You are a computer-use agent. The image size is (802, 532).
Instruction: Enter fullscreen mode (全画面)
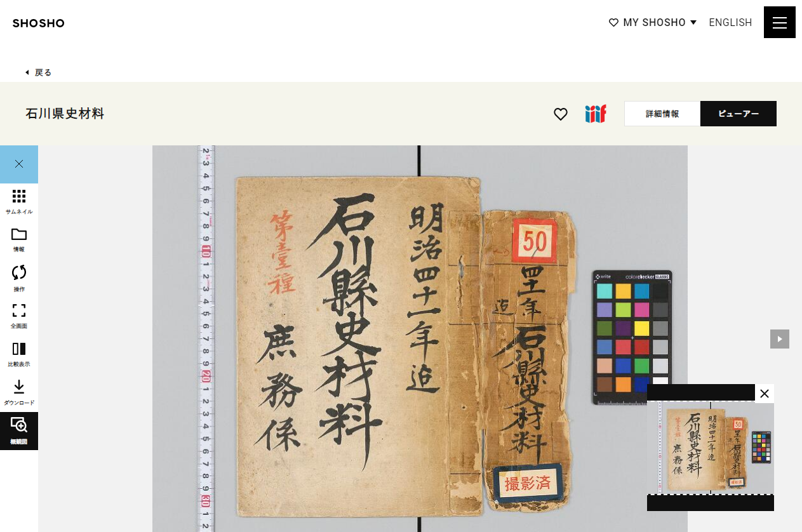[19, 317]
